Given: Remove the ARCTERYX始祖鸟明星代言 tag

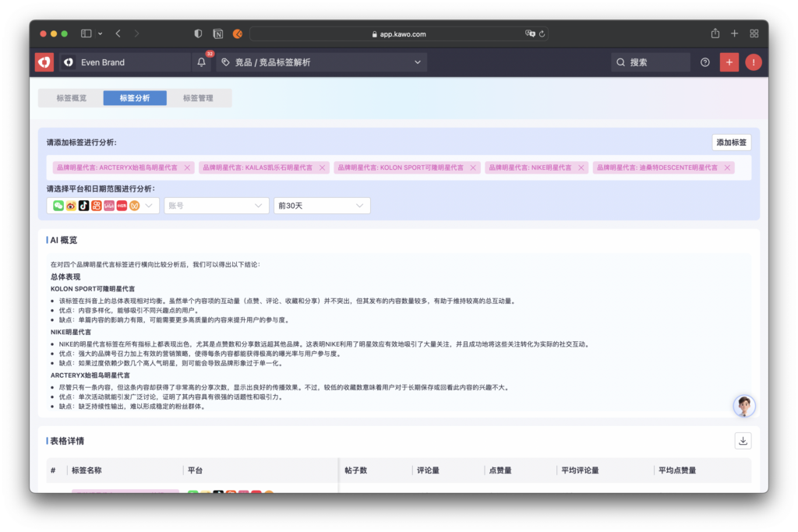Looking at the screenshot, I should pyautogui.click(x=185, y=167).
